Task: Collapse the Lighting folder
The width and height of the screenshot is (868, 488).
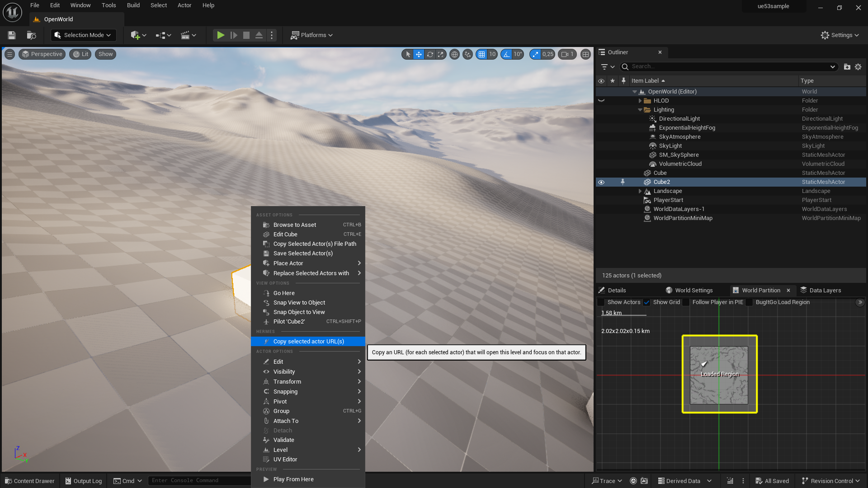Action: coord(640,110)
